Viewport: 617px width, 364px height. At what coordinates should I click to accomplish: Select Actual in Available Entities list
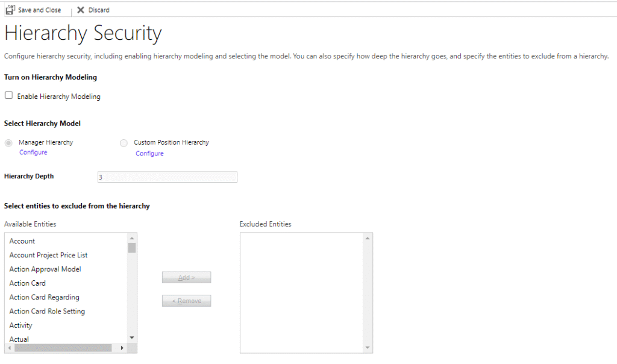pos(19,339)
